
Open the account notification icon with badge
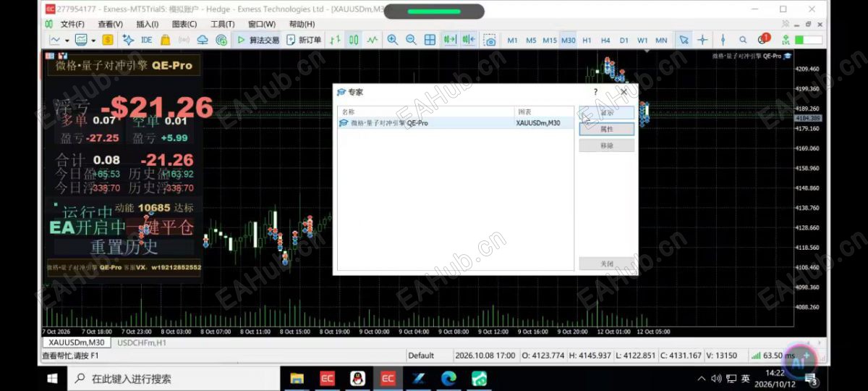[x=765, y=39]
